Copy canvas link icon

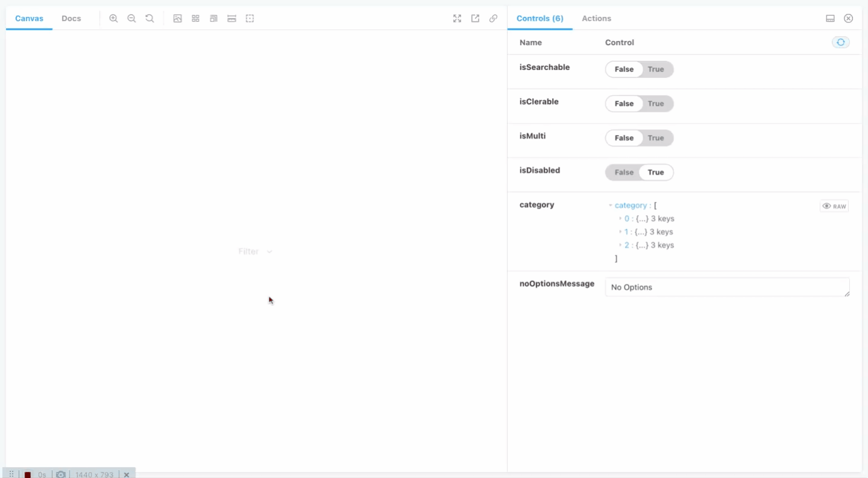click(x=493, y=19)
